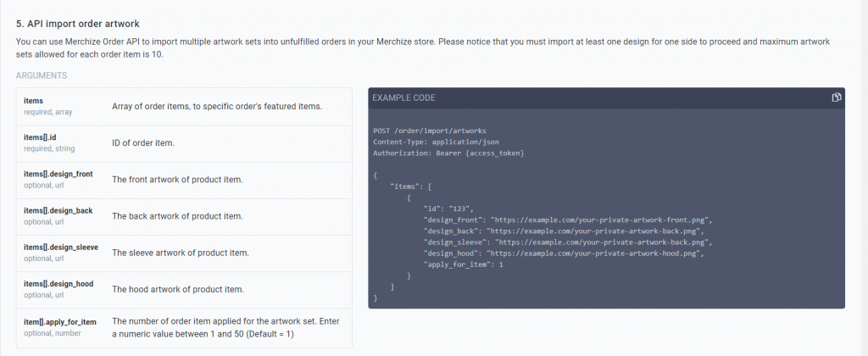
Task: Click the 'Content-Type: application/json' line
Action: click(x=437, y=142)
